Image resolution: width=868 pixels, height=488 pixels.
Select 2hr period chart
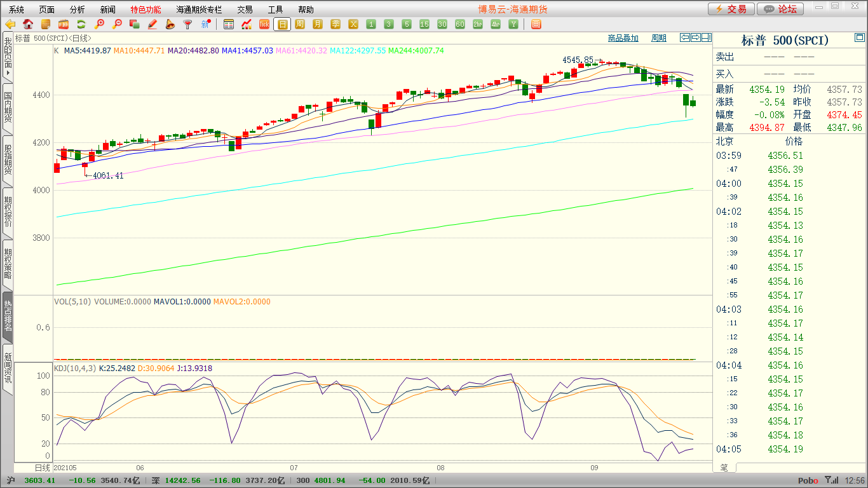tap(478, 24)
